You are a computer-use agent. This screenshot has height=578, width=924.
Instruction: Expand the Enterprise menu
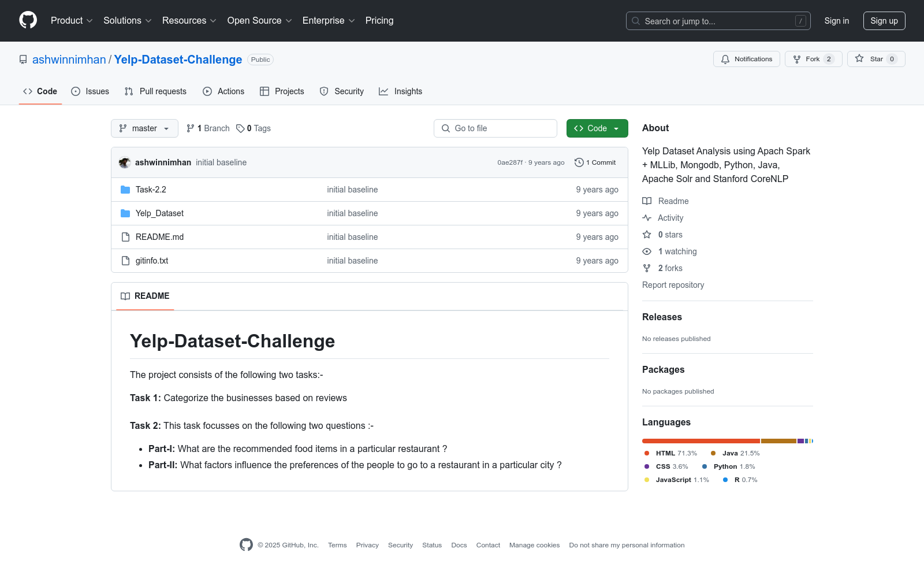pyautogui.click(x=329, y=20)
